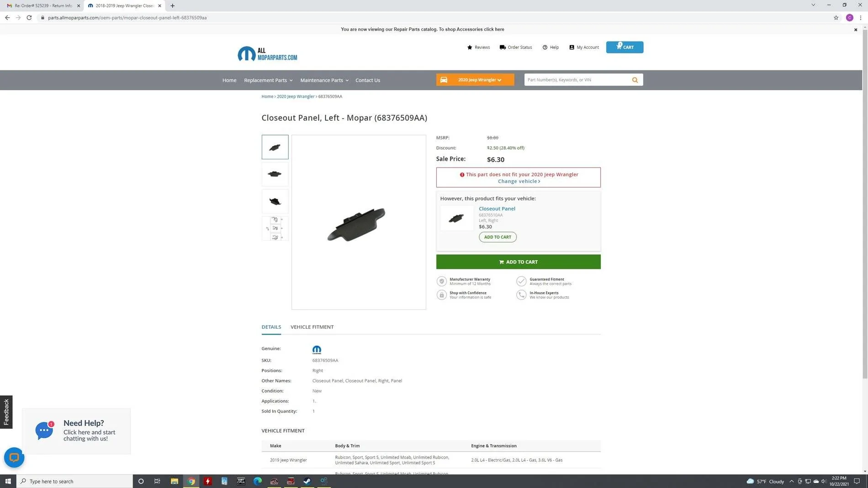Switch to the VEHICLE FITMENT tab

[x=312, y=327]
